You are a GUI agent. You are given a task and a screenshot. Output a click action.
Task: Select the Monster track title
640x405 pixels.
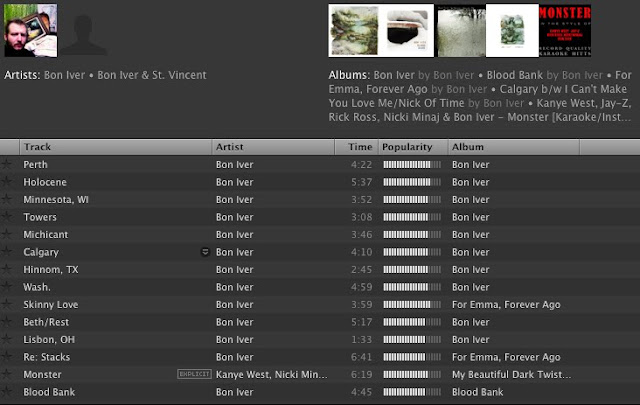pos(42,375)
